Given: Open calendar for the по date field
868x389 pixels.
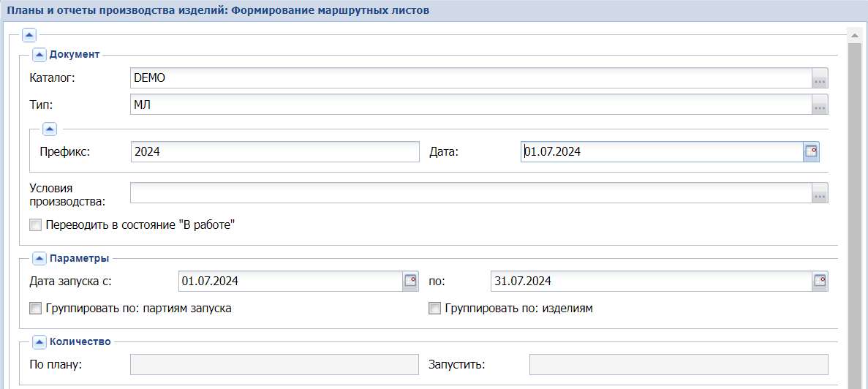Looking at the screenshot, I should [x=820, y=281].
